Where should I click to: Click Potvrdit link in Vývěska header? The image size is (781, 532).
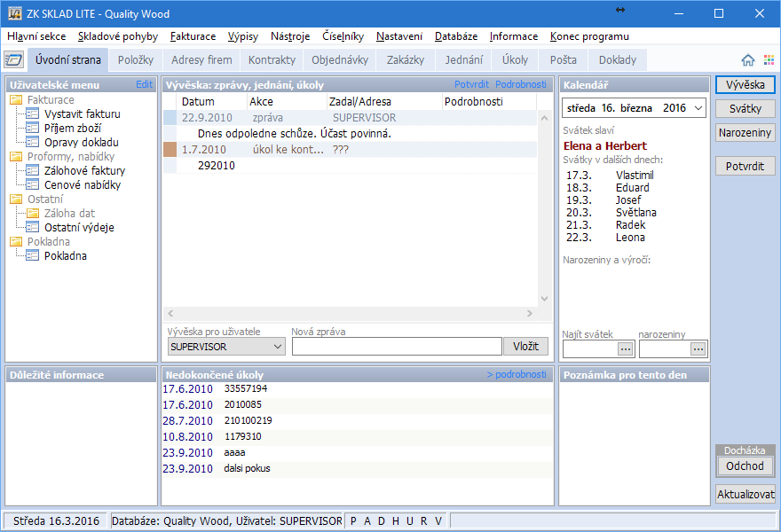pyautogui.click(x=471, y=84)
